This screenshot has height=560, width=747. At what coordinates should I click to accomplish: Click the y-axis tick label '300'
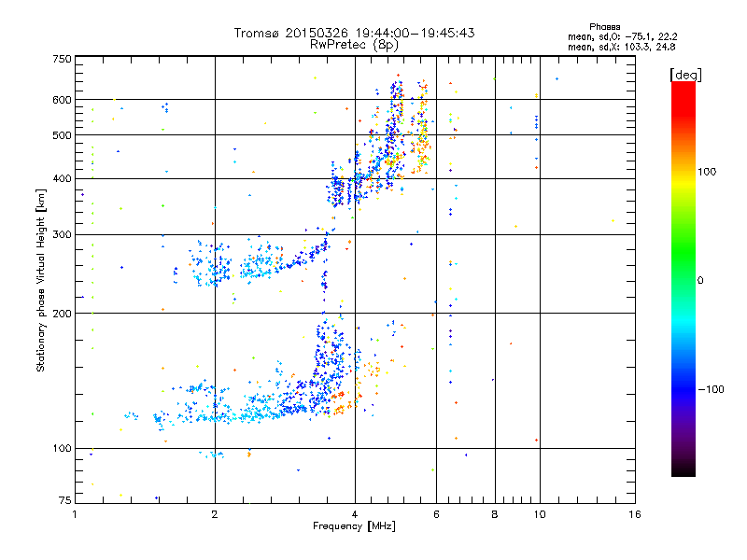click(x=62, y=234)
